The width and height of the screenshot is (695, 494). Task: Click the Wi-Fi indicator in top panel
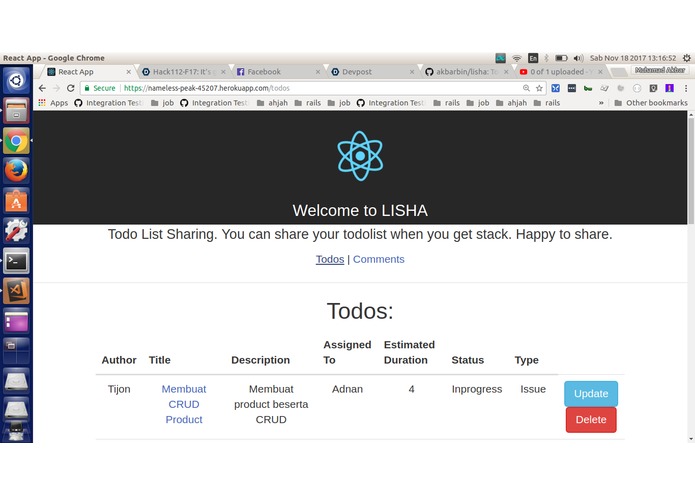(517, 58)
